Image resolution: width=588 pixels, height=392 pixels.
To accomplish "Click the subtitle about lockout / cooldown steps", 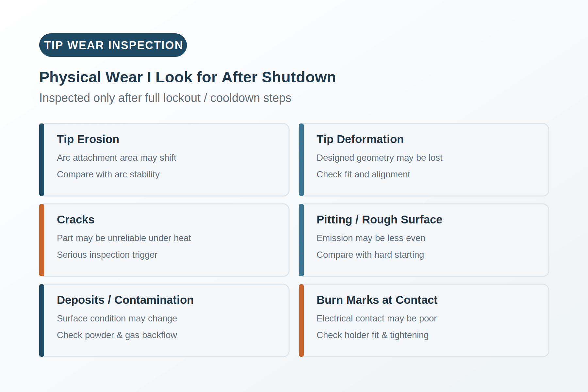I will pyautogui.click(x=165, y=98).
